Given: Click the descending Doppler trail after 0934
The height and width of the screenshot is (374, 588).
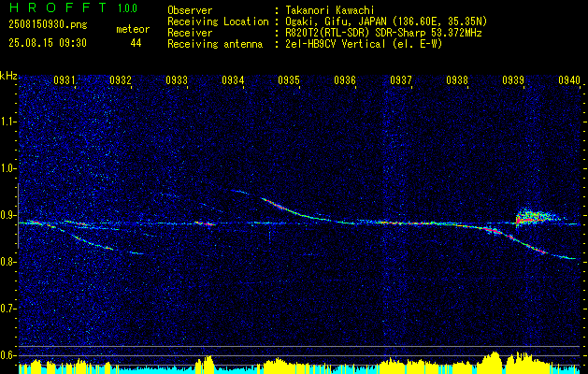Looking at the screenshot, I should point(296,210).
